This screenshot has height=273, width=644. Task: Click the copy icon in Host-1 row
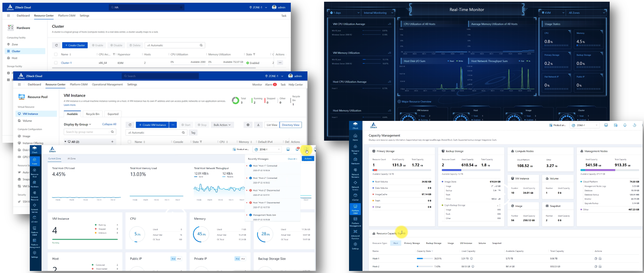595,258
